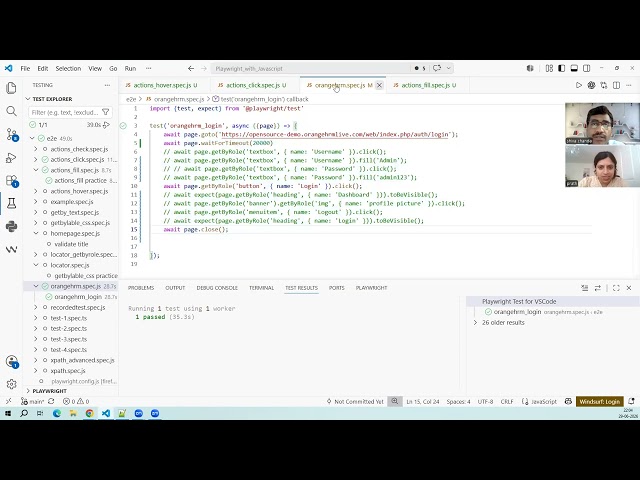Viewport: 640px width, 480px height.
Task: Open the Extensions view
Action: coord(11,180)
